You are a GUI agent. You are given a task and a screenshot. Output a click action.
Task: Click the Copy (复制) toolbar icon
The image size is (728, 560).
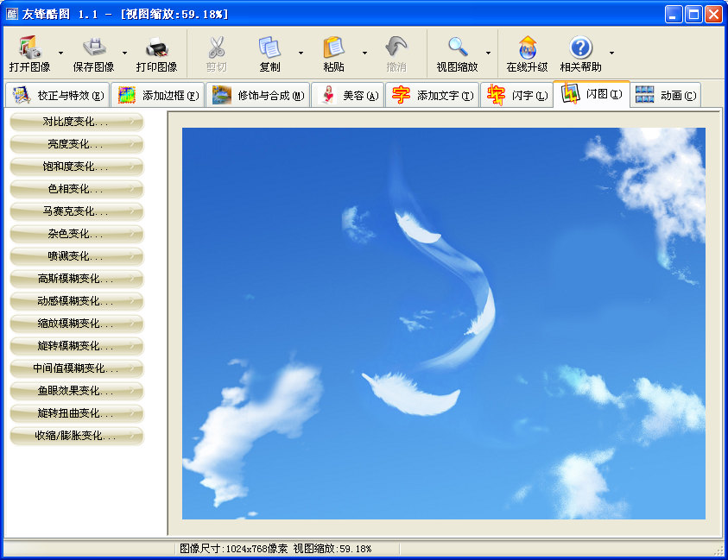(x=269, y=47)
